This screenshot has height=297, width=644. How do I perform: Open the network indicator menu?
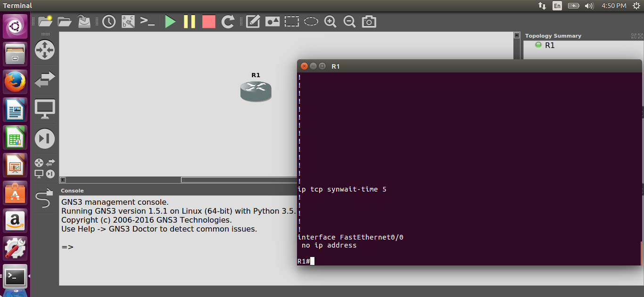point(542,6)
